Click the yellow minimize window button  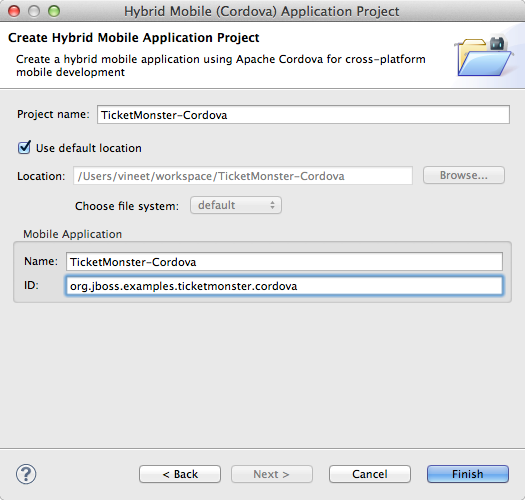34,11
